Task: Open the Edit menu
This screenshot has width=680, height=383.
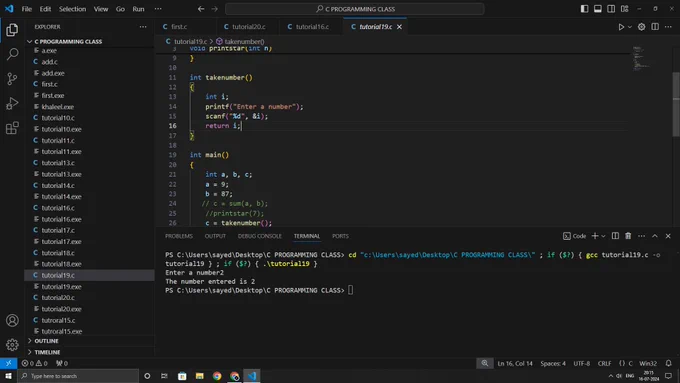Action: point(45,9)
